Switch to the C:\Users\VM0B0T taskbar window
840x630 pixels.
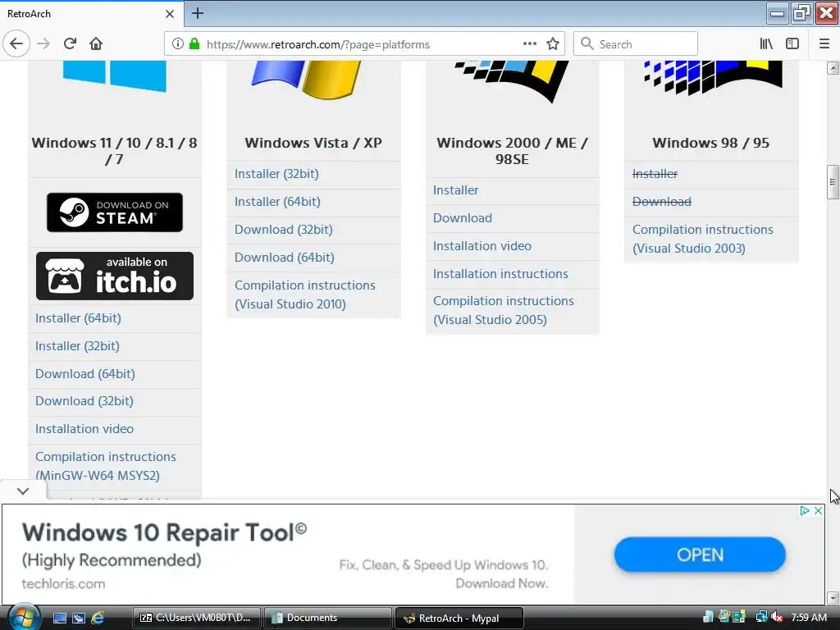(197, 618)
